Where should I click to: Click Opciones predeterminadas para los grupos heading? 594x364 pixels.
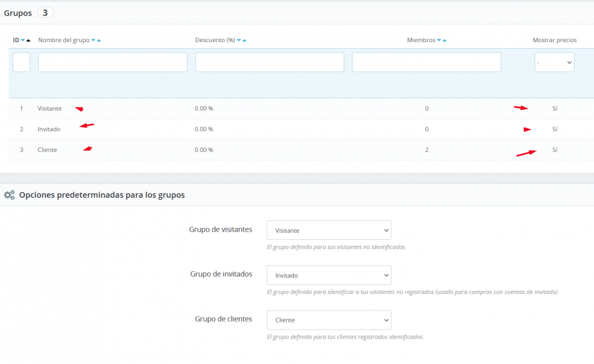pos(102,195)
